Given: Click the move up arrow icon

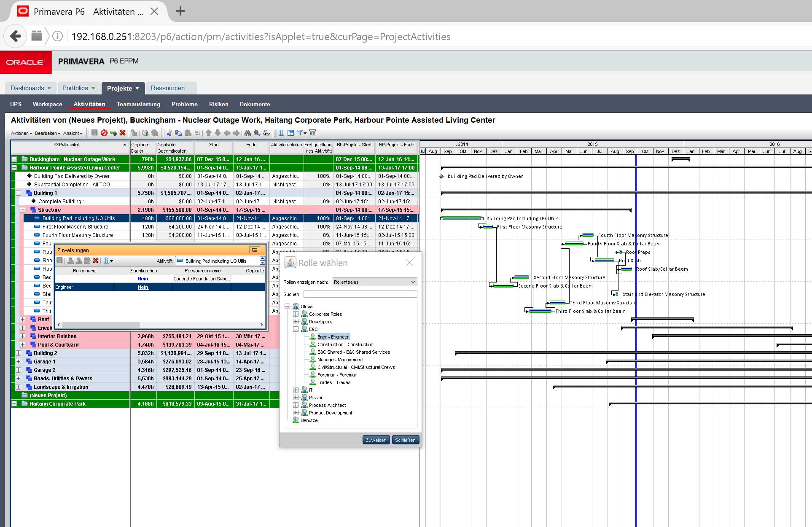Looking at the screenshot, I should coord(208,133).
